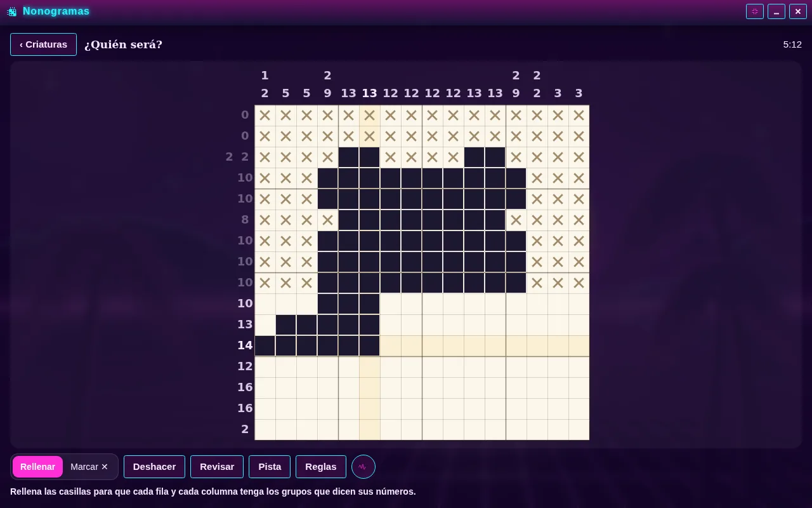This screenshot has width=812, height=508.
Task: Fill the first empty cell of row 14
Action: click(x=391, y=346)
